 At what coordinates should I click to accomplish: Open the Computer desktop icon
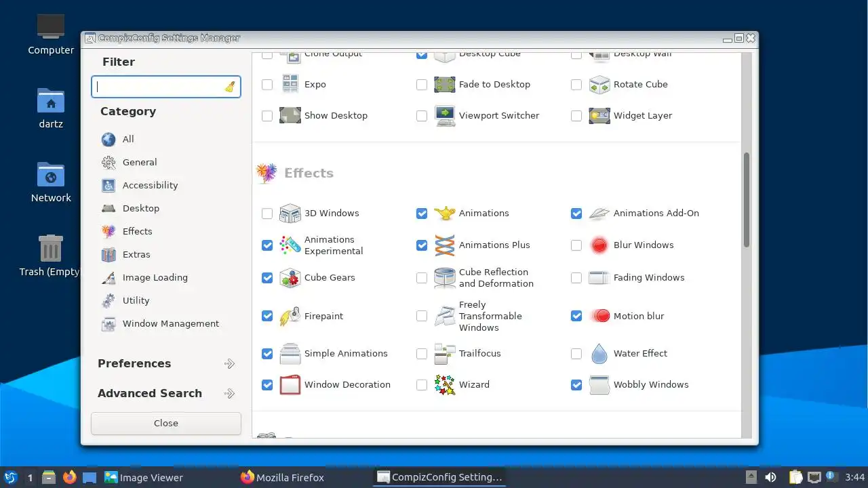51,34
